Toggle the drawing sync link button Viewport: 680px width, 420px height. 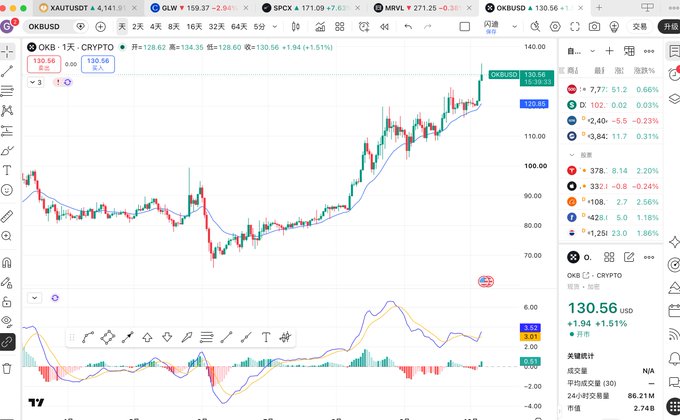7,342
